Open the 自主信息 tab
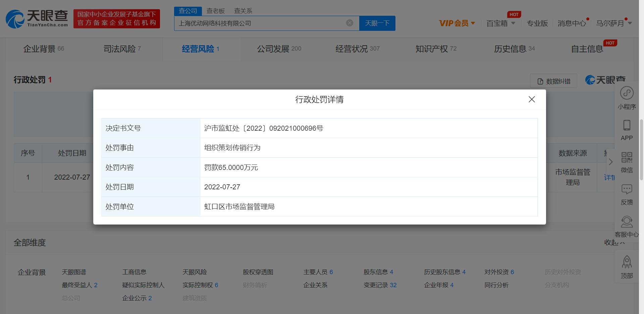This screenshot has height=314, width=644. 587,49
